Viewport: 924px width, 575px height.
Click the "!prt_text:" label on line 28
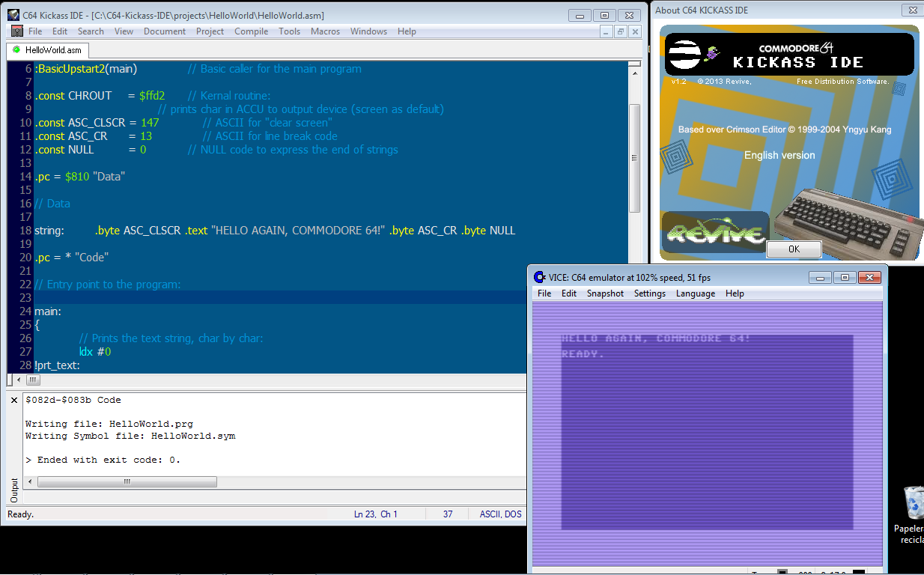(57, 365)
